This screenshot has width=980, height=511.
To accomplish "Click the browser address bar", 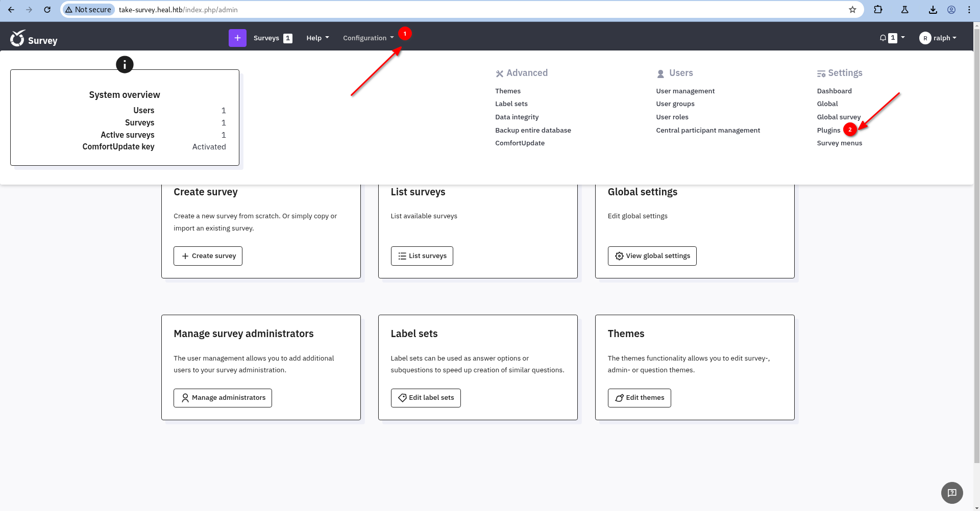I will (x=459, y=10).
